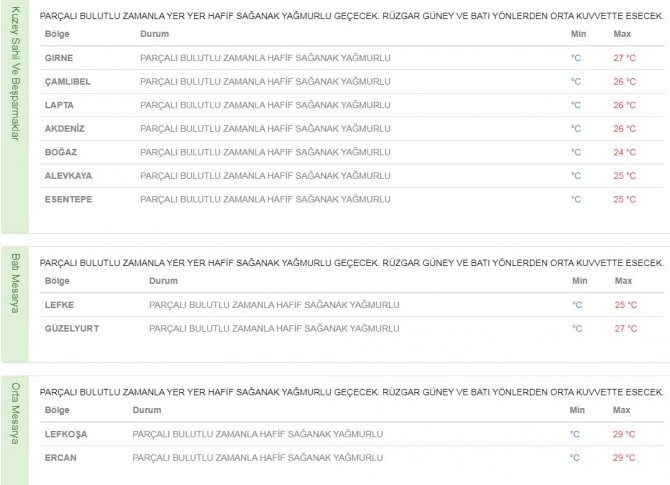Screen dimensions: 670x485
Task: Click the BOĞAZ region name
Action: coord(61,152)
